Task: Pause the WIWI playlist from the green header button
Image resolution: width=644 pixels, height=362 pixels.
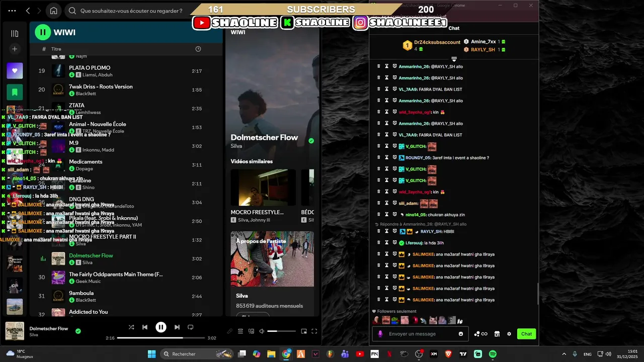Action: (x=43, y=32)
